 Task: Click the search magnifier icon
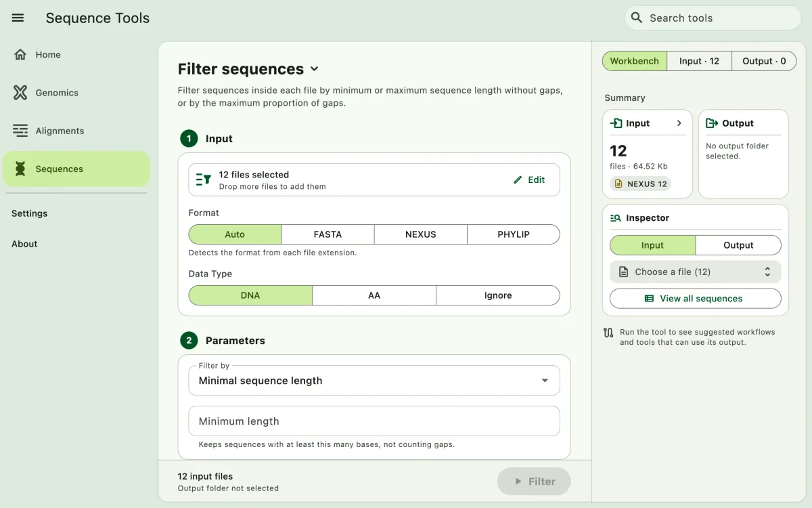[636, 18]
